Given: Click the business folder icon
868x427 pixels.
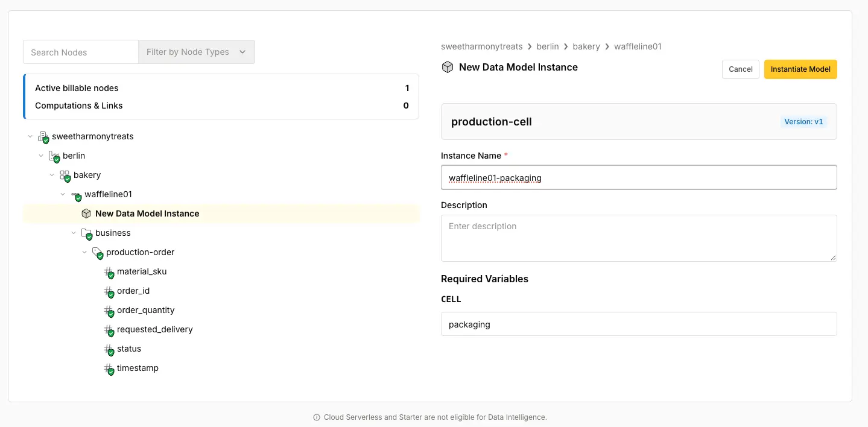Looking at the screenshot, I should (x=86, y=233).
